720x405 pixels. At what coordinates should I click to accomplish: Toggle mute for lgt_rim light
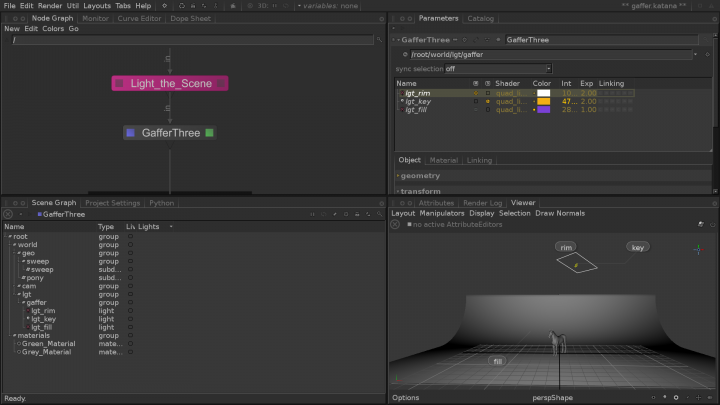[477, 93]
